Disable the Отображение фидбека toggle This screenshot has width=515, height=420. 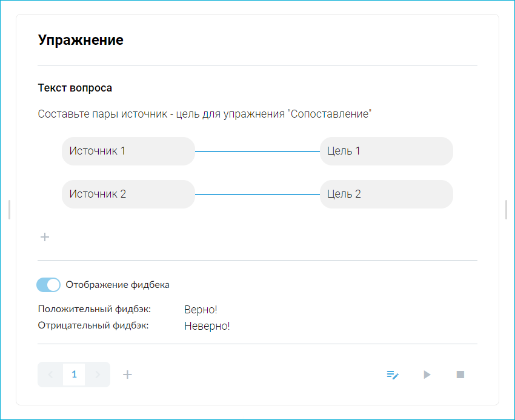pyautogui.click(x=48, y=285)
